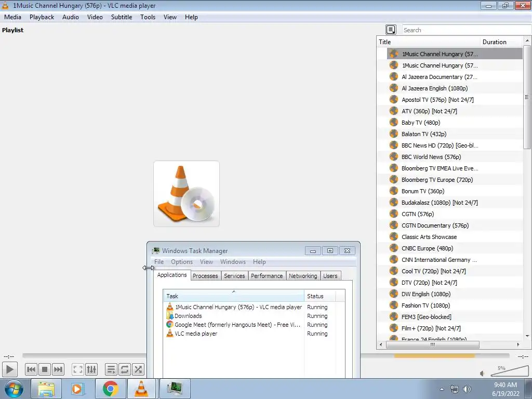Click the Play button in VLC controls
The image size is (532, 399).
click(9, 369)
